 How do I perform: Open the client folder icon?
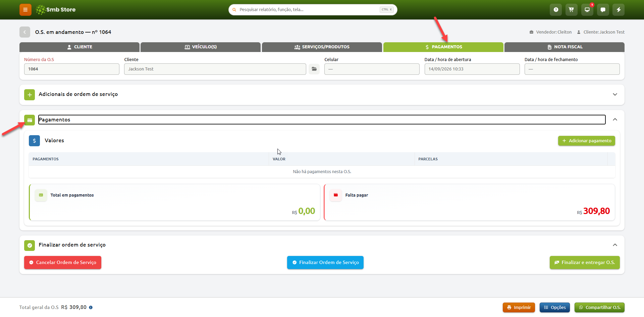click(x=314, y=69)
